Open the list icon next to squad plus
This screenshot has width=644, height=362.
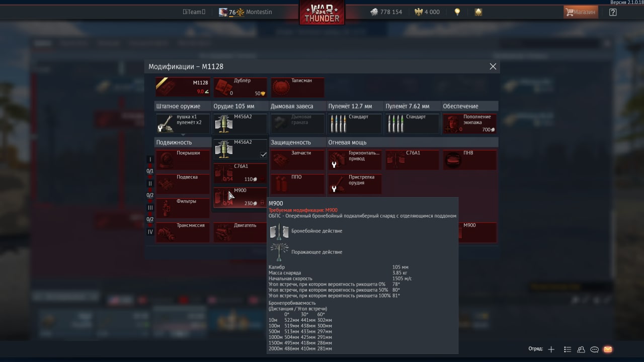click(568, 349)
